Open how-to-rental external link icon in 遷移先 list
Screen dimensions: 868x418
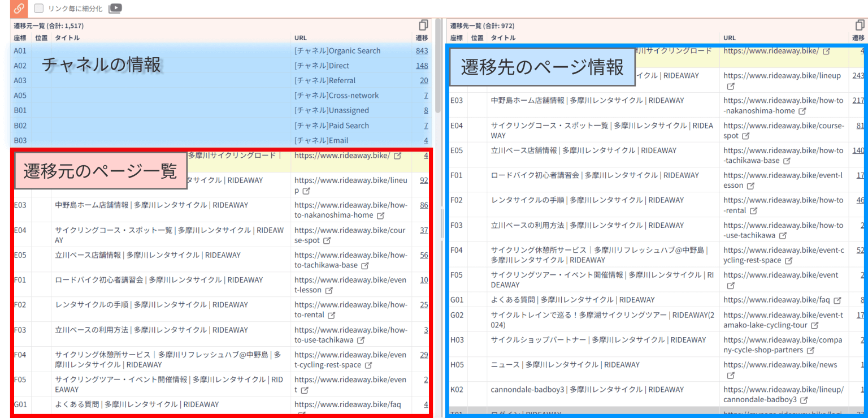[753, 210]
